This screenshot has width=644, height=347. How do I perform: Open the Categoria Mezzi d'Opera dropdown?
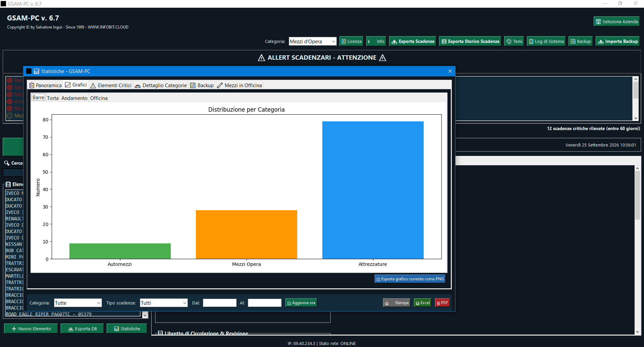[313, 41]
